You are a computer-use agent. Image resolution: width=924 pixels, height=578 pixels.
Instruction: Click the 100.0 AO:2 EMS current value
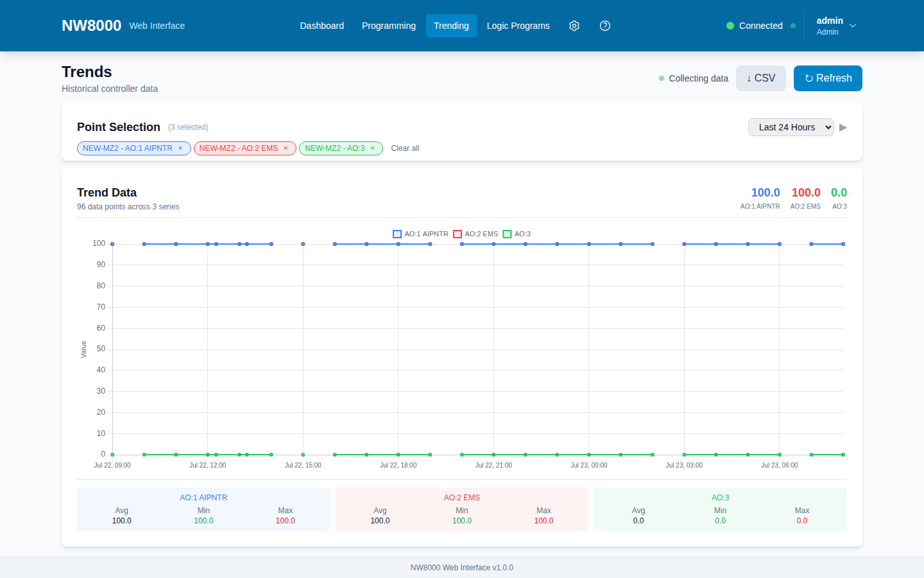[806, 193]
